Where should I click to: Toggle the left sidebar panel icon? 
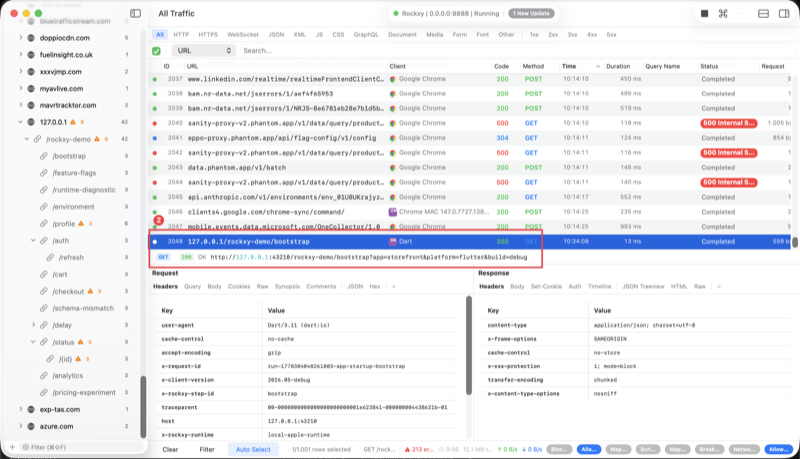pyautogui.click(x=135, y=13)
